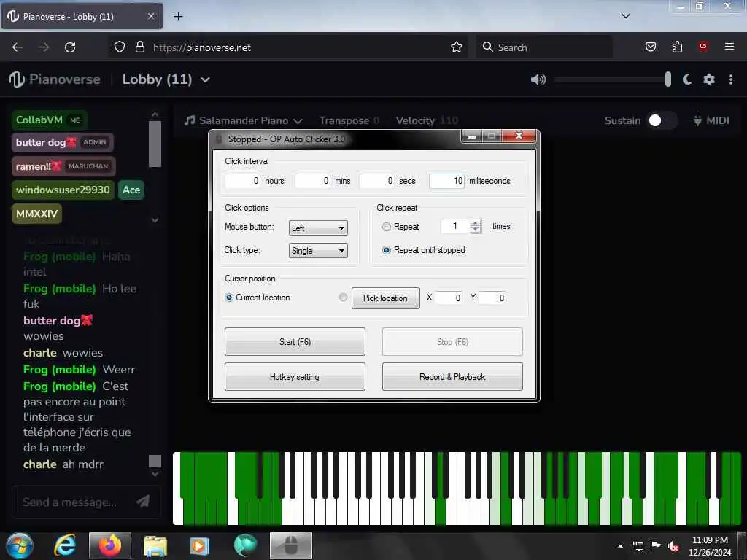Expand the Lobby (11) room dropdown
Screen dimensions: 747x560
(205, 79)
